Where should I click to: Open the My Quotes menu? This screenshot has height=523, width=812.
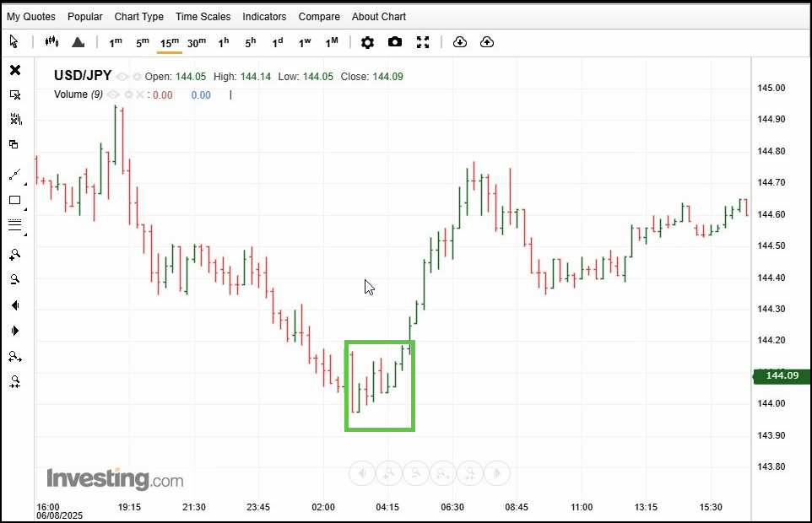[x=31, y=17]
